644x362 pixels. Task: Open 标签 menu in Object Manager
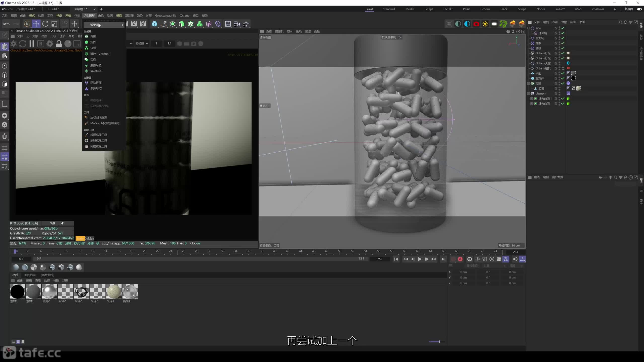pos(573,22)
